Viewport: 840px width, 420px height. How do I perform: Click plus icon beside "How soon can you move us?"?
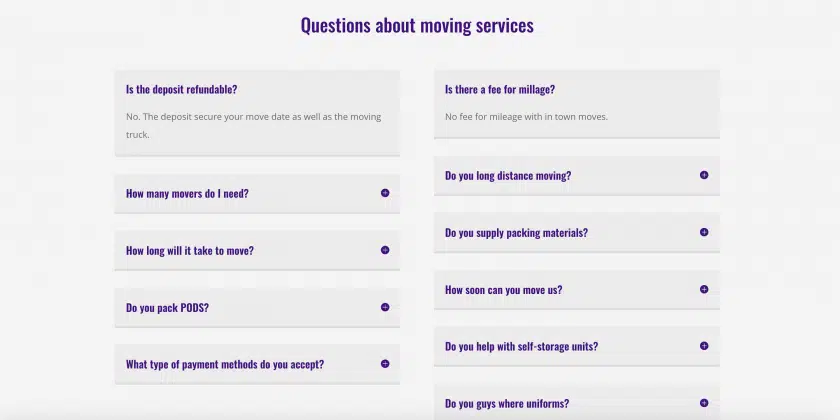[704, 289]
